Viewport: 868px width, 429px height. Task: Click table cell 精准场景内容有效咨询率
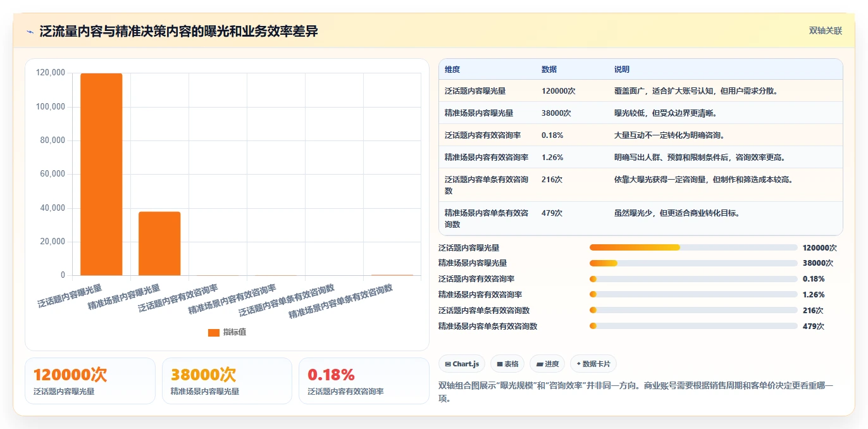pos(487,157)
